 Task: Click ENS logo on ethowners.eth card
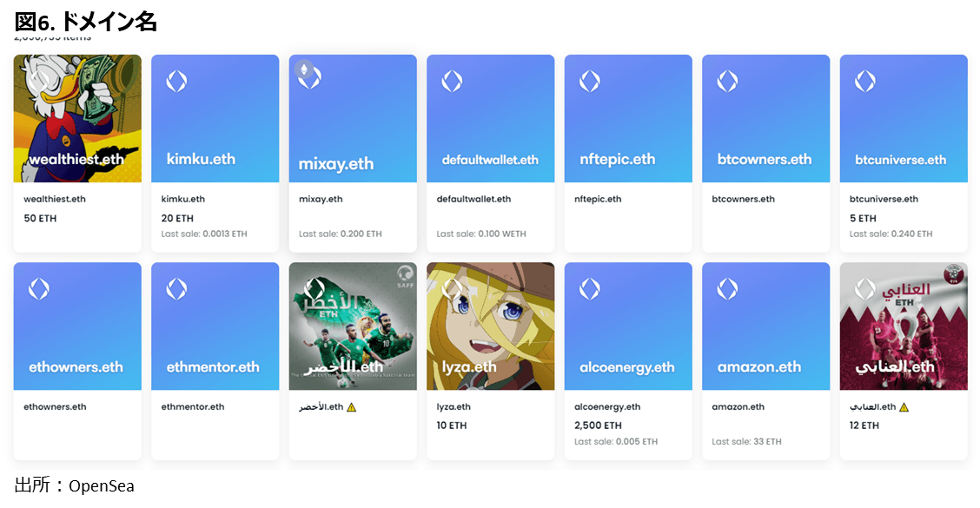39,289
